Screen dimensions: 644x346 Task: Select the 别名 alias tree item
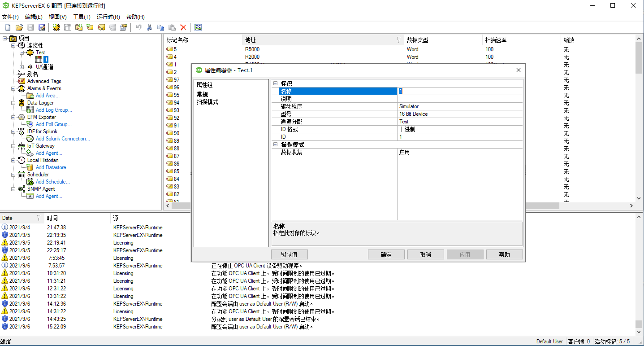pos(33,74)
